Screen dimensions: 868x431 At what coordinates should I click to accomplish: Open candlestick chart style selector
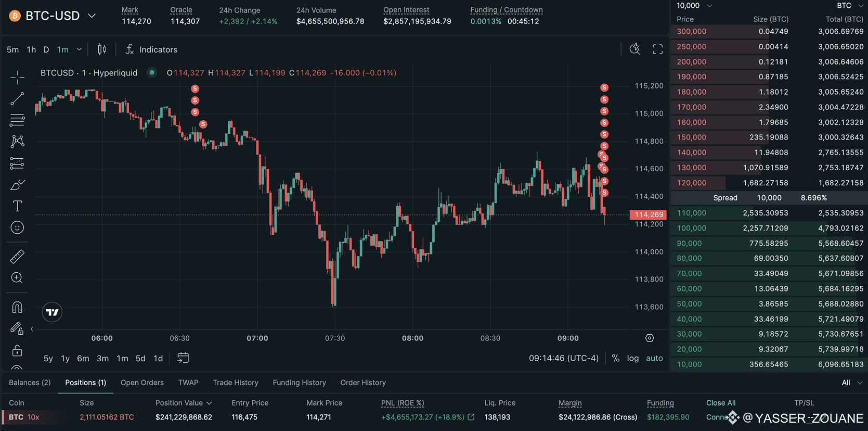[x=102, y=49]
